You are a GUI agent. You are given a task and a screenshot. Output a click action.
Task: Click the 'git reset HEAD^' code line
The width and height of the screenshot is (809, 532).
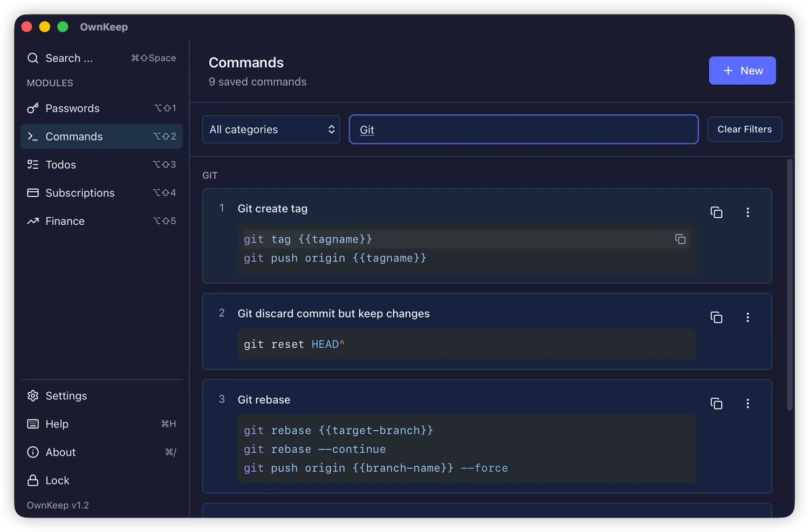(294, 344)
